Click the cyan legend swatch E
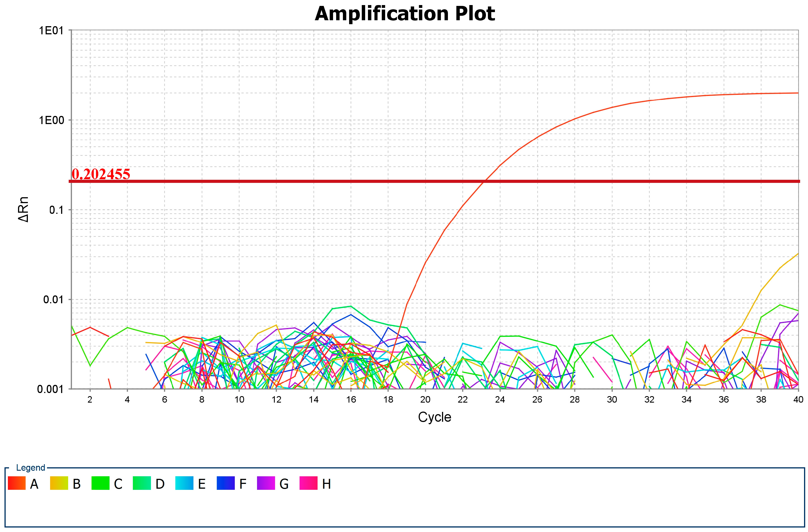The height and width of the screenshot is (532, 808). point(184,483)
